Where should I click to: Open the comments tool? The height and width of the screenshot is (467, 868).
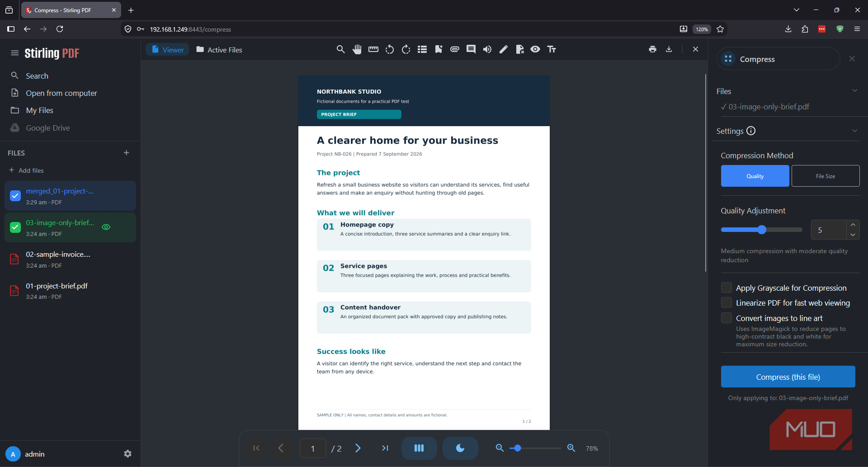(x=471, y=49)
